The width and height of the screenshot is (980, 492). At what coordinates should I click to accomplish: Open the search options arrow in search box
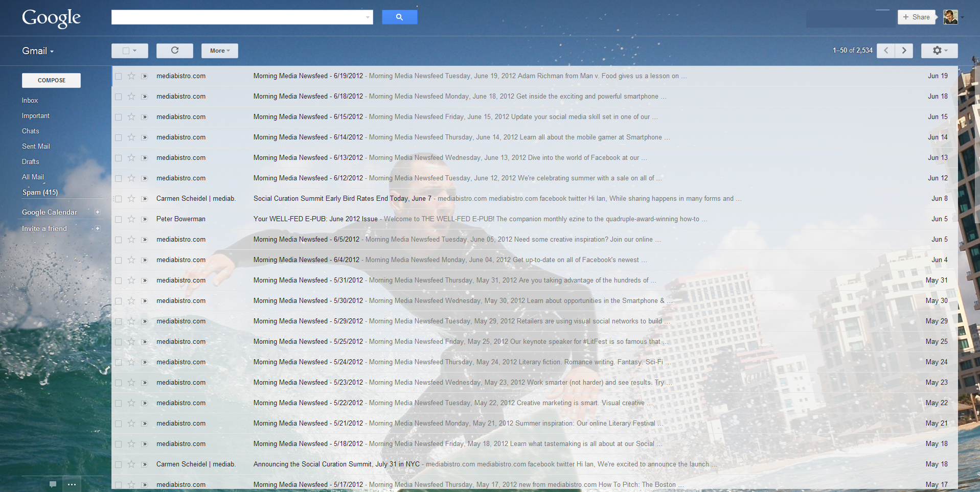368,17
